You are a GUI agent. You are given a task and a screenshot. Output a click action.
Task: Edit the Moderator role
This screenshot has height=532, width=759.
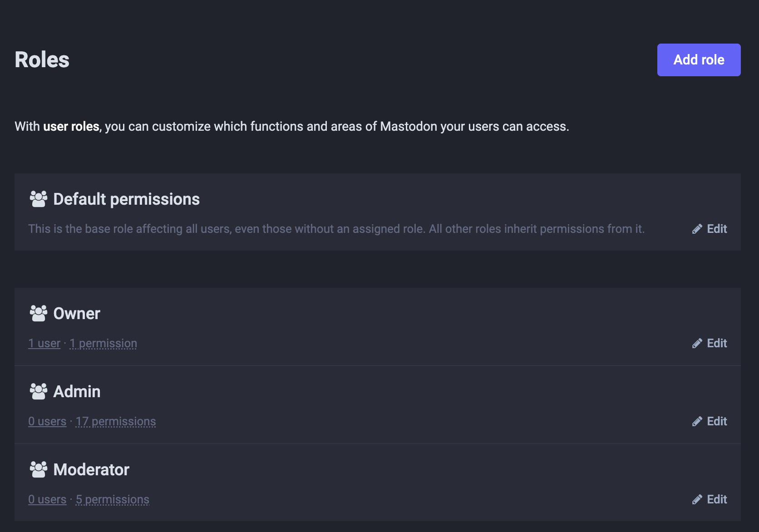coord(710,499)
